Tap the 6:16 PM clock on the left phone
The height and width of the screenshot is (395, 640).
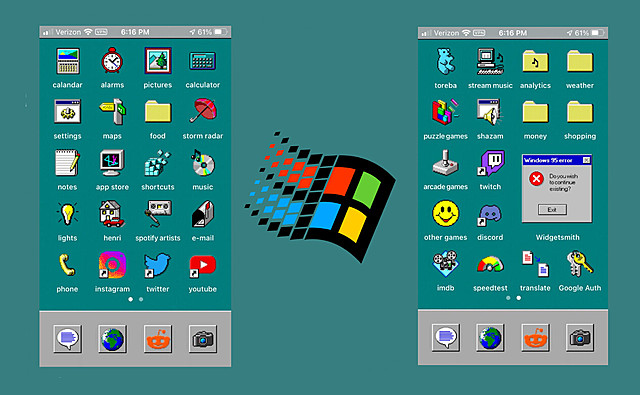click(x=135, y=32)
